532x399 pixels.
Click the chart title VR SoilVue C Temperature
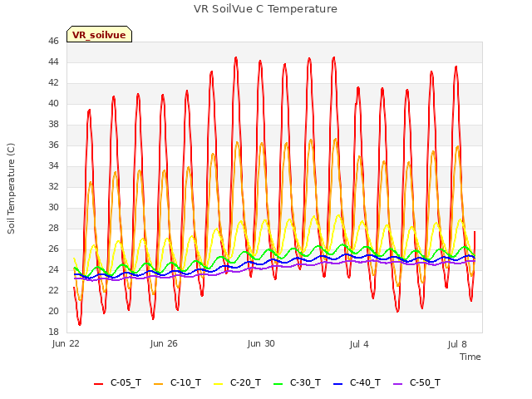pyautogui.click(x=265, y=9)
